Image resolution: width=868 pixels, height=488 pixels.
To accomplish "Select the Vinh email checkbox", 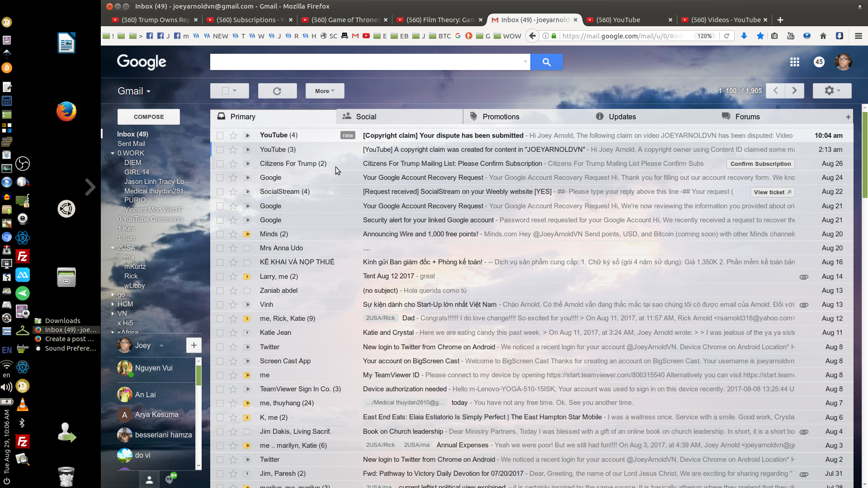I will click(x=220, y=305).
